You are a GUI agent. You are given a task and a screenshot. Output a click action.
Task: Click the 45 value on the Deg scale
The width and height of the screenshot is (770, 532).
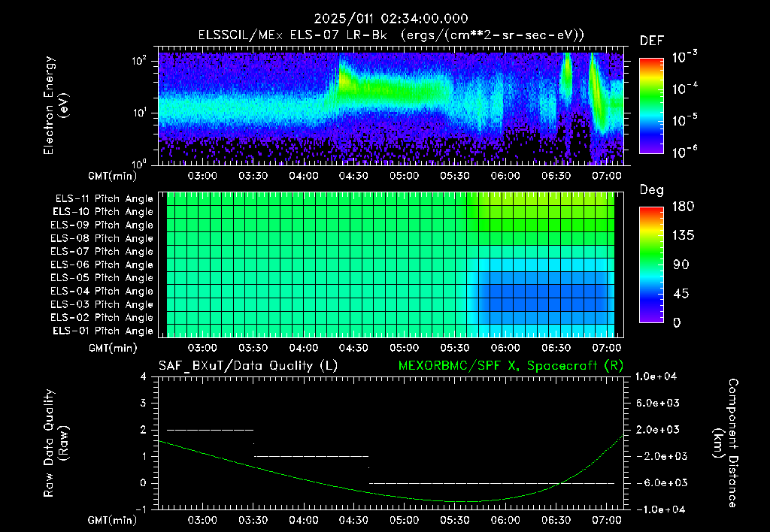(x=681, y=294)
